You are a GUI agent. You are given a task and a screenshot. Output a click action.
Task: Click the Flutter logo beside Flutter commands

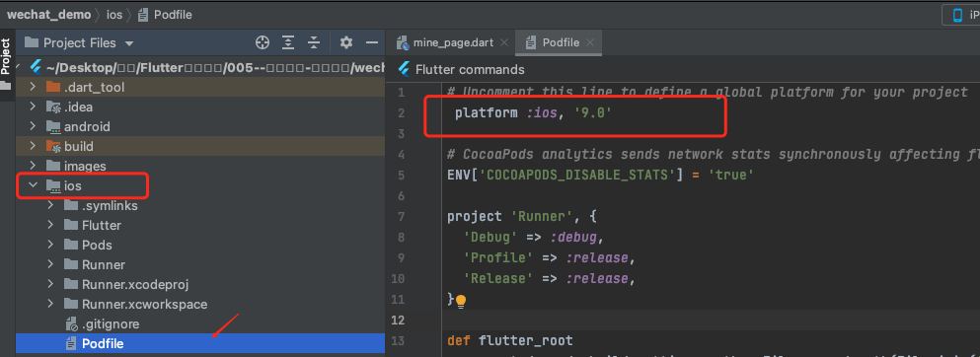click(404, 69)
